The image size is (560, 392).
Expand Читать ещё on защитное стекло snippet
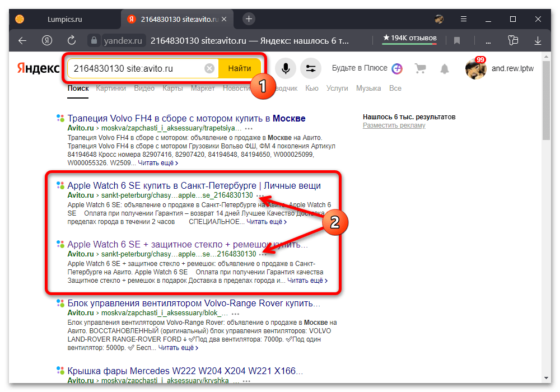tap(307, 281)
